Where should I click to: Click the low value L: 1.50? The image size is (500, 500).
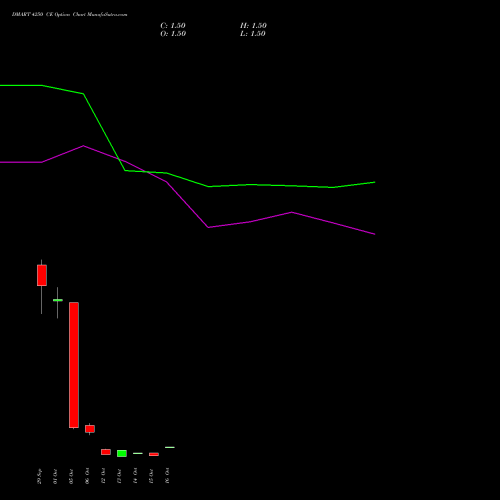[x=253, y=34]
